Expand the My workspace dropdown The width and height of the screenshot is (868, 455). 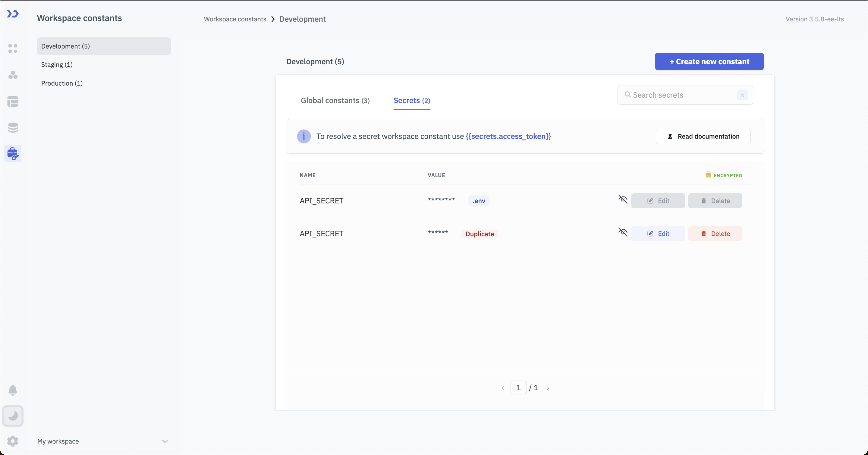point(165,441)
